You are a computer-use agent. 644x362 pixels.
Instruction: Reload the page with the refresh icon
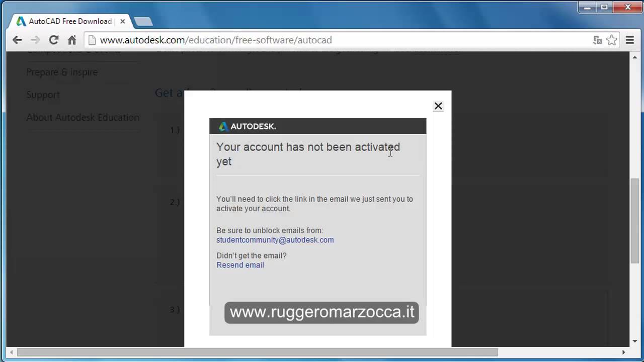pyautogui.click(x=53, y=40)
